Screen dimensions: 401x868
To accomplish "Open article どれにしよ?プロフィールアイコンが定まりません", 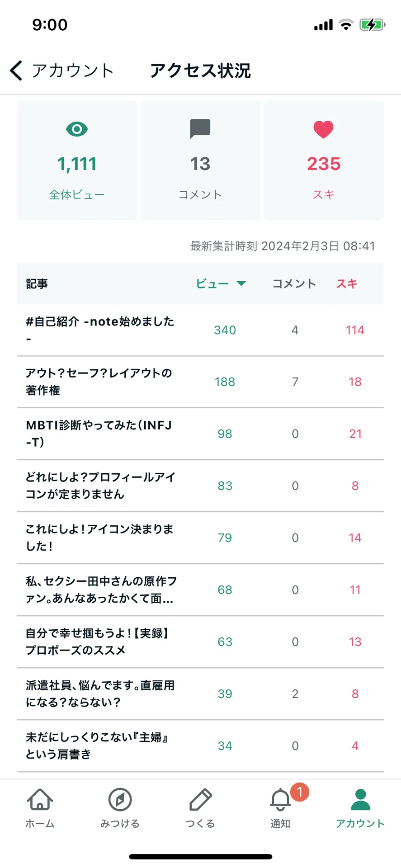I will coord(200,486).
